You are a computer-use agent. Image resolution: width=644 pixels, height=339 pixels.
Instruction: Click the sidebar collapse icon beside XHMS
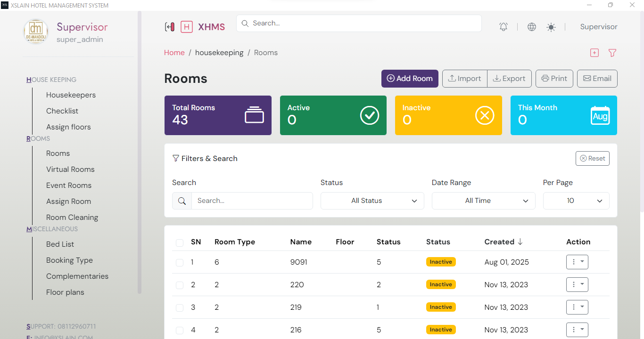170,27
